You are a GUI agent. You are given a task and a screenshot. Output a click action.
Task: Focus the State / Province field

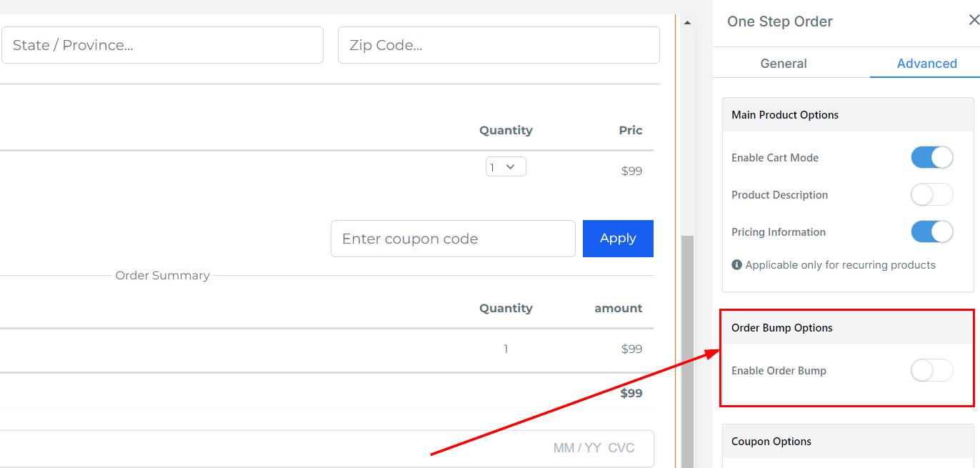[x=161, y=45]
